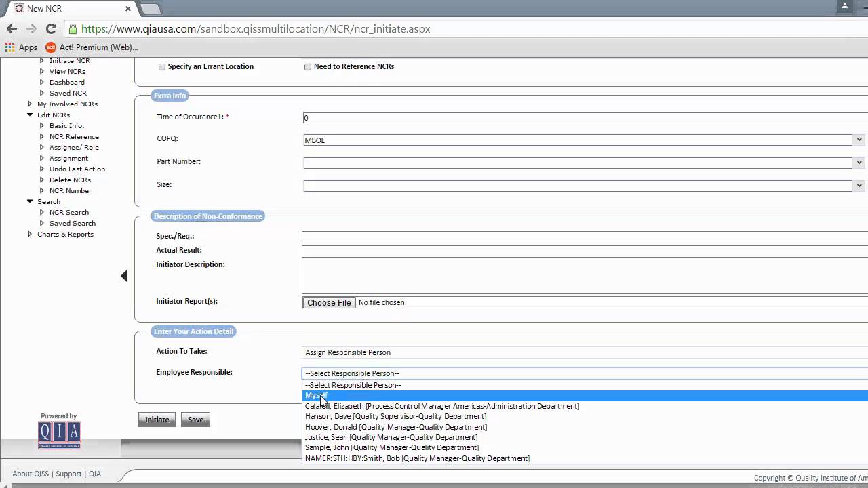Image resolution: width=868 pixels, height=488 pixels.
Task: Expand Charts & Reports node
Action: (x=30, y=234)
